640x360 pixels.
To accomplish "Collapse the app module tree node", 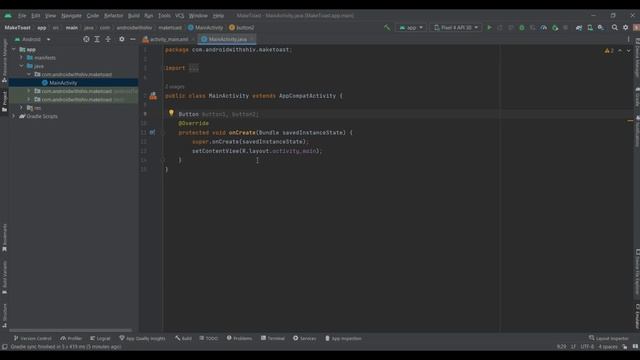I will (x=14, y=49).
